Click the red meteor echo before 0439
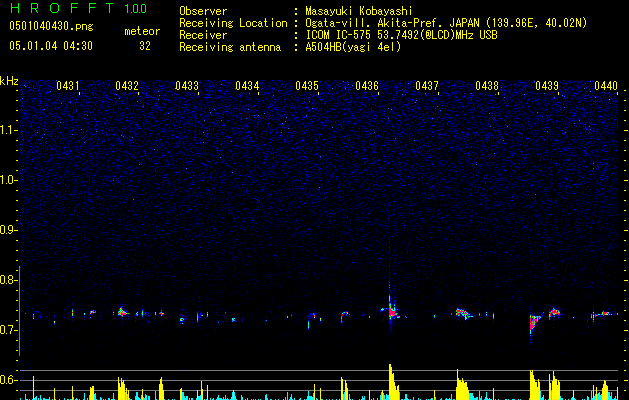Image resolution: width=629 pixels, height=400 pixels. click(534, 322)
